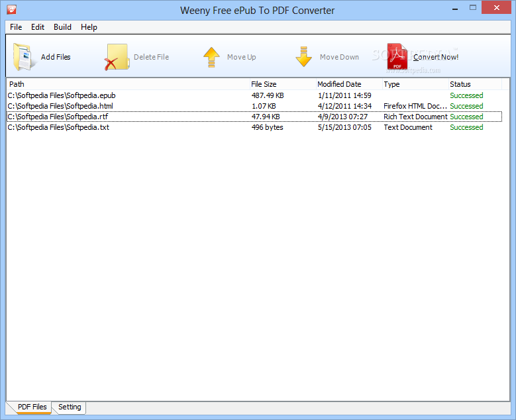Minimize the converter window

(455, 8)
